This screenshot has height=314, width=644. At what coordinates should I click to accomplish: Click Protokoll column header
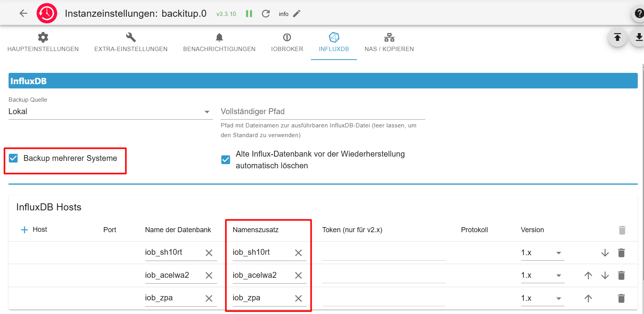tap(474, 230)
